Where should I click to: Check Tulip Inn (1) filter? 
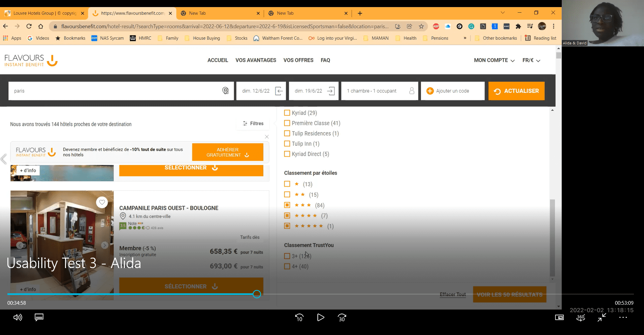point(287,144)
